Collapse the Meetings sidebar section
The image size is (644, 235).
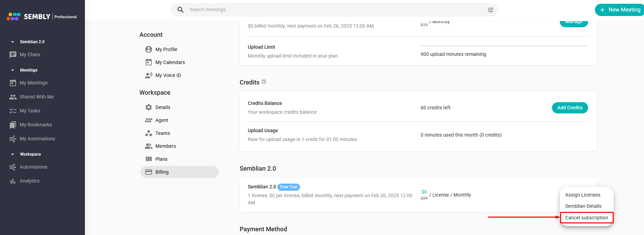(13, 70)
